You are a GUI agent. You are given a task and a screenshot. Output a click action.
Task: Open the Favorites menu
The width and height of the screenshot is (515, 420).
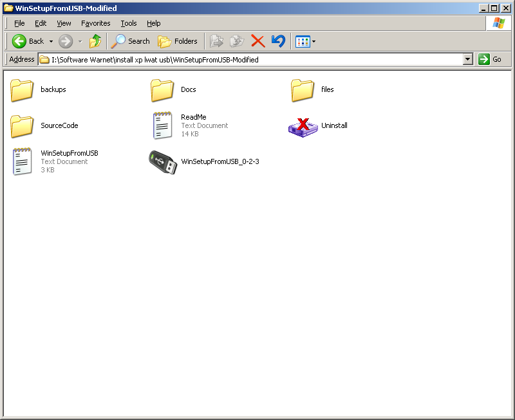coord(95,23)
